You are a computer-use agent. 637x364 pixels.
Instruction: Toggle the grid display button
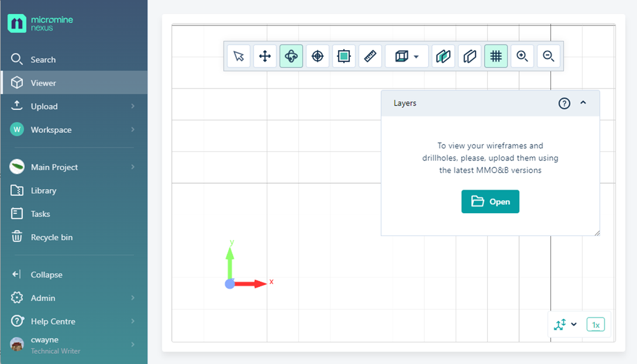coord(496,56)
